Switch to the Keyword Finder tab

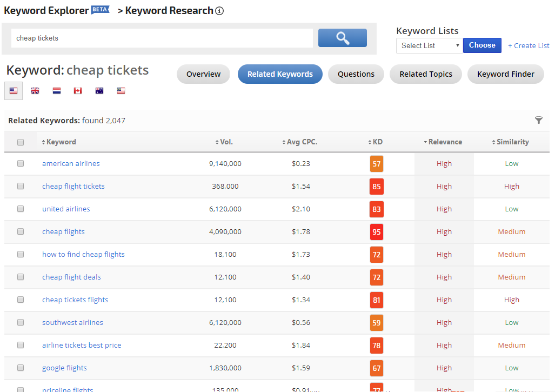coord(505,74)
